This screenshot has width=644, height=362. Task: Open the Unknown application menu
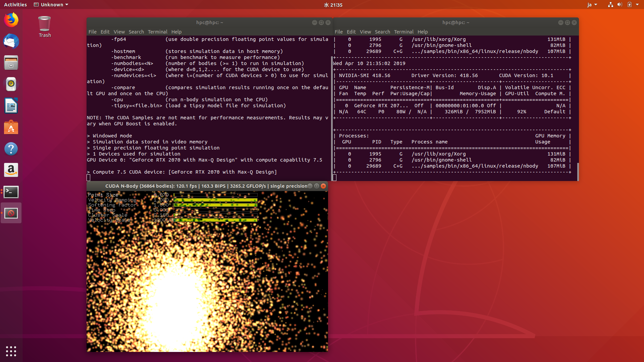(51, 5)
